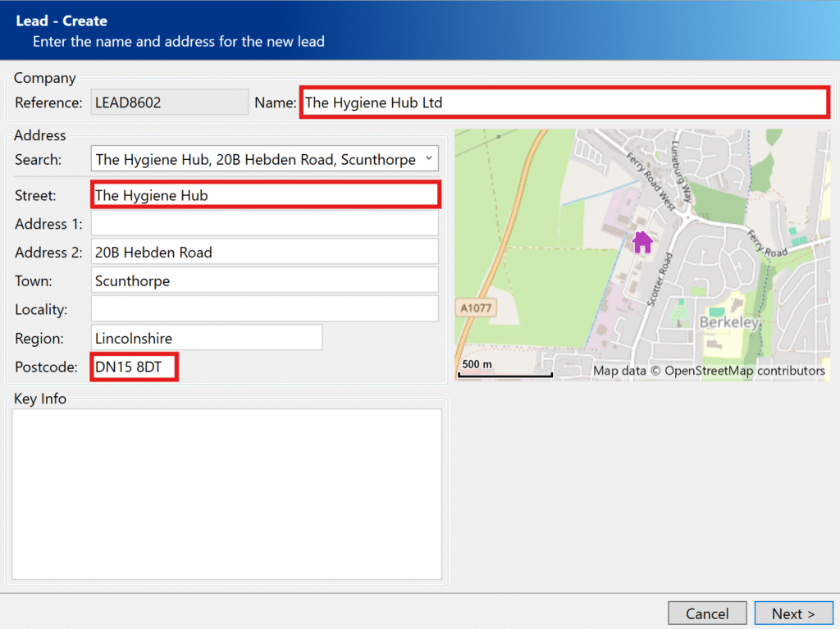Select the Town field containing Scunthorpe
The width and height of the screenshot is (840, 629).
[x=264, y=281]
